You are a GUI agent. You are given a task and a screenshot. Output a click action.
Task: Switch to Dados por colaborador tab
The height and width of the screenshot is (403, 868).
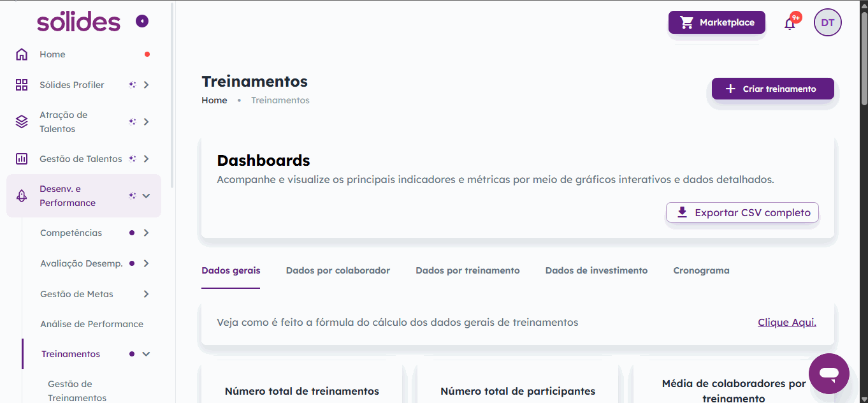pyautogui.click(x=338, y=270)
